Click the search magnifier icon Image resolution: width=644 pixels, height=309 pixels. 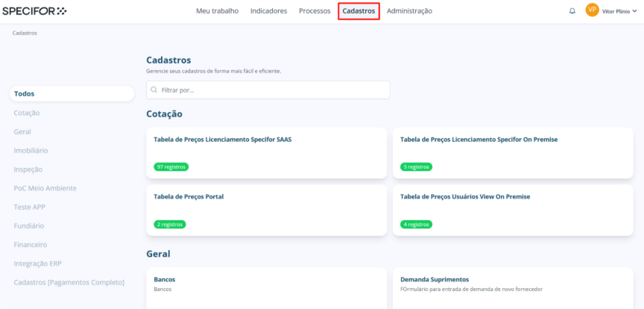(x=154, y=90)
